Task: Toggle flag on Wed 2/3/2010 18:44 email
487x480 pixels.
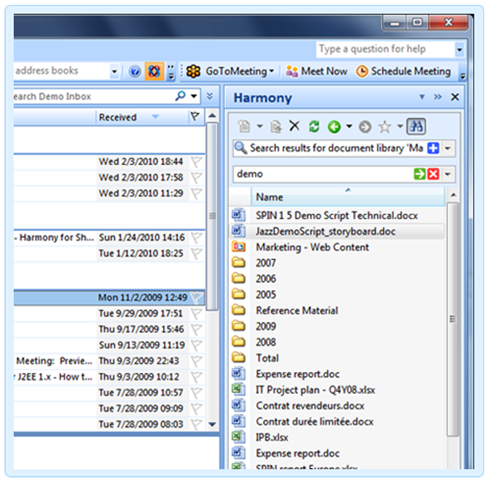Action: pos(196,162)
